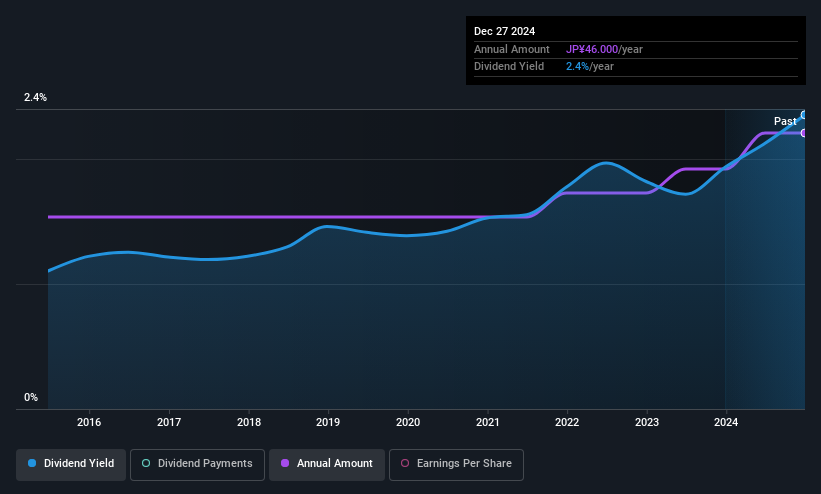821x494 pixels.
Task: Click the 'Annual Amount' tooltip row label
Action: pyautogui.click(x=512, y=49)
